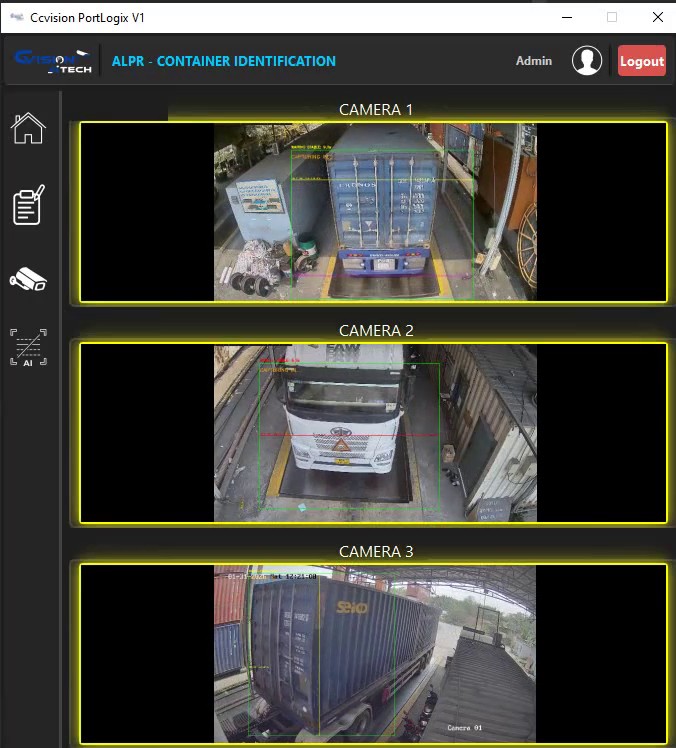The width and height of the screenshot is (676, 748).
Task: Click the CAMERA 2 heading
Action: click(376, 331)
